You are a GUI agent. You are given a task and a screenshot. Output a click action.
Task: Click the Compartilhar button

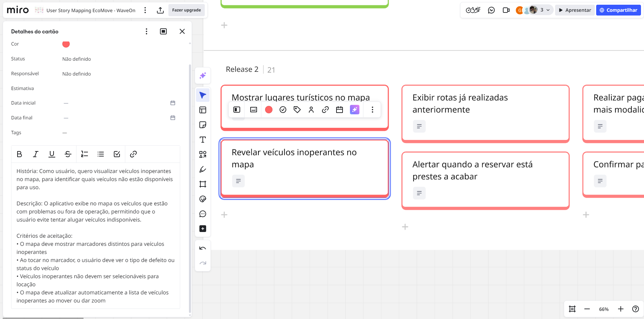618,10
